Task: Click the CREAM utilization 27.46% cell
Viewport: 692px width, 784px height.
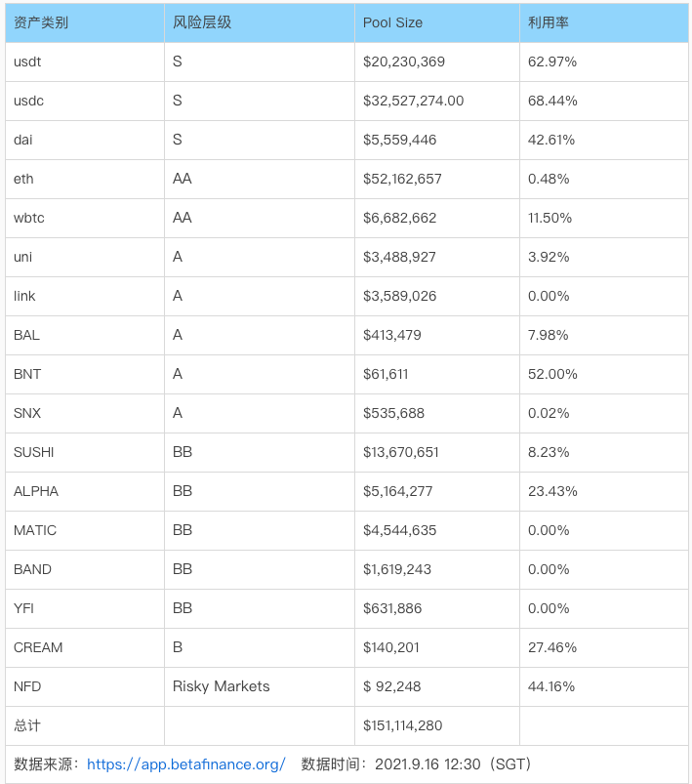Action: click(551, 647)
